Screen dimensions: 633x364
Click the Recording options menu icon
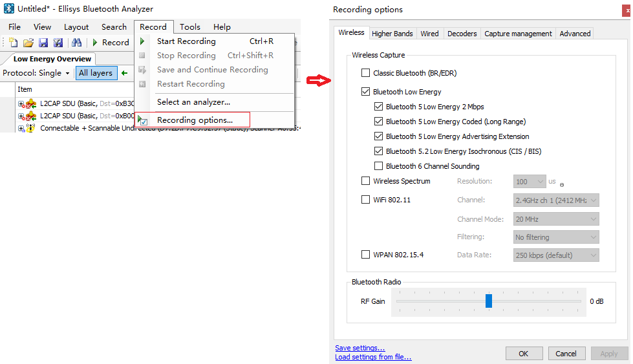(x=142, y=120)
